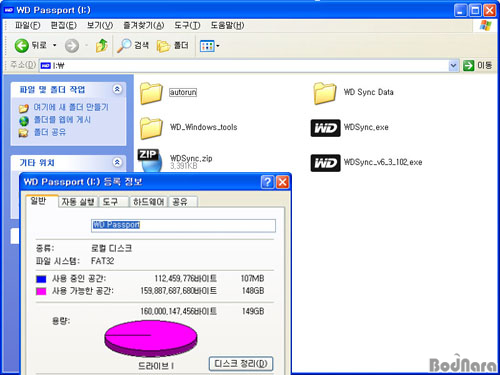This screenshot has width=500, height=375.
Task: Expand the address bar dropdown
Action: click(453, 65)
